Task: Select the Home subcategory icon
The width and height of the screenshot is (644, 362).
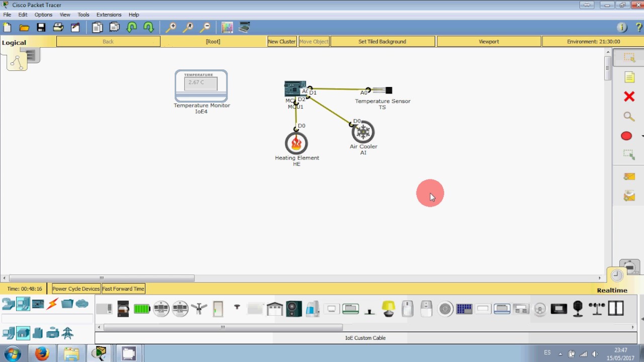Action: tap(23, 333)
